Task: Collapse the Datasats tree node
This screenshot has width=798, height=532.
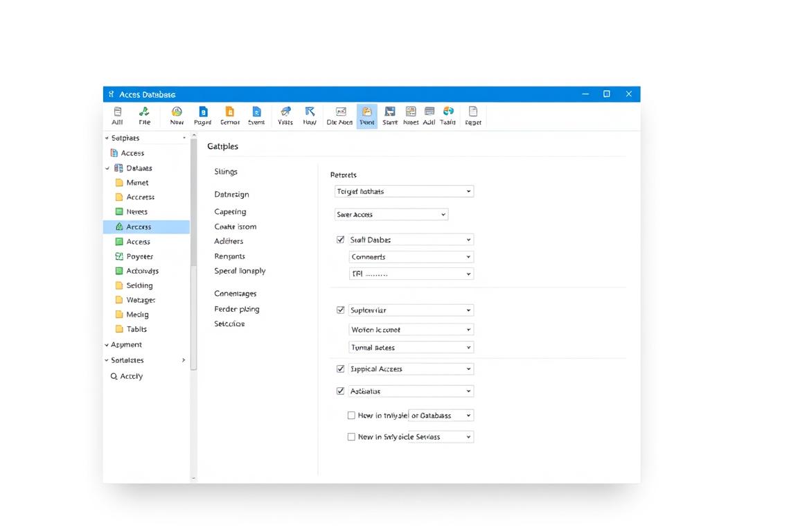Action: tap(107, 168)
